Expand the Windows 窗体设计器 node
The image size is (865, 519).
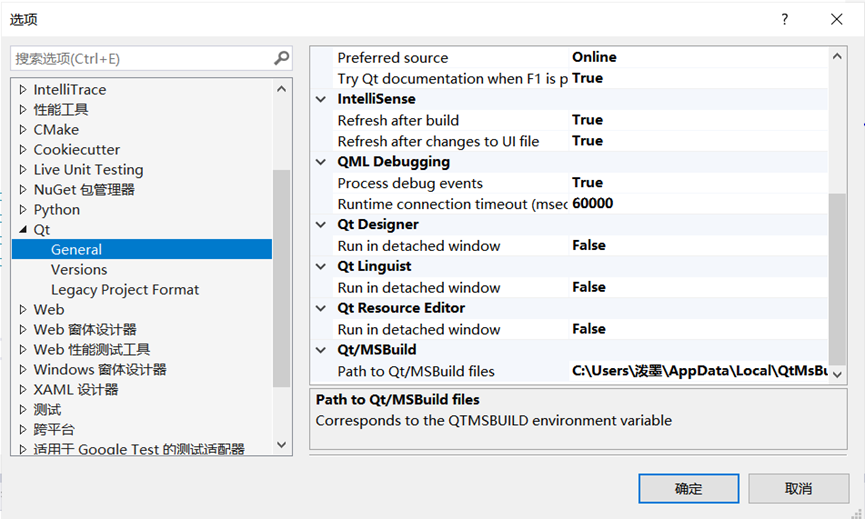coord(23,369)
